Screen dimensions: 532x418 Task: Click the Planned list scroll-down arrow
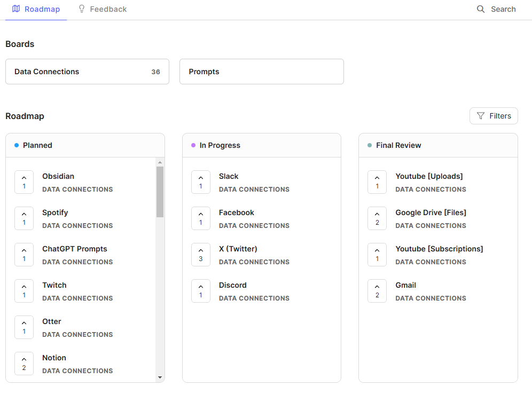[160, 377]
